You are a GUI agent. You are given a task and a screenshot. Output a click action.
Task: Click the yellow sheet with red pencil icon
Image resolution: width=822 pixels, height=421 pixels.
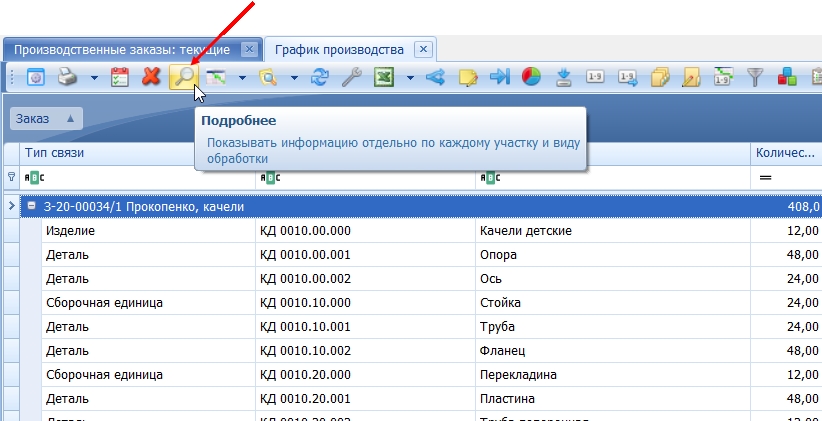click(x=691, y=78)
